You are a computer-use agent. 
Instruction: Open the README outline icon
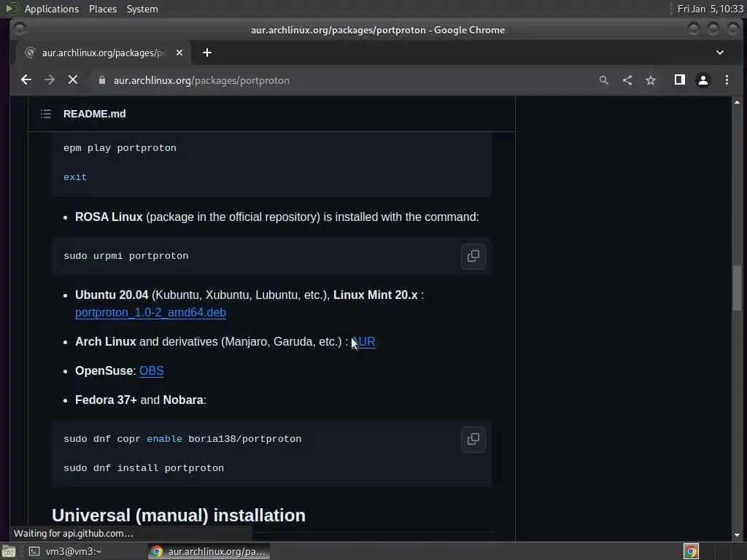click(46, 114)
